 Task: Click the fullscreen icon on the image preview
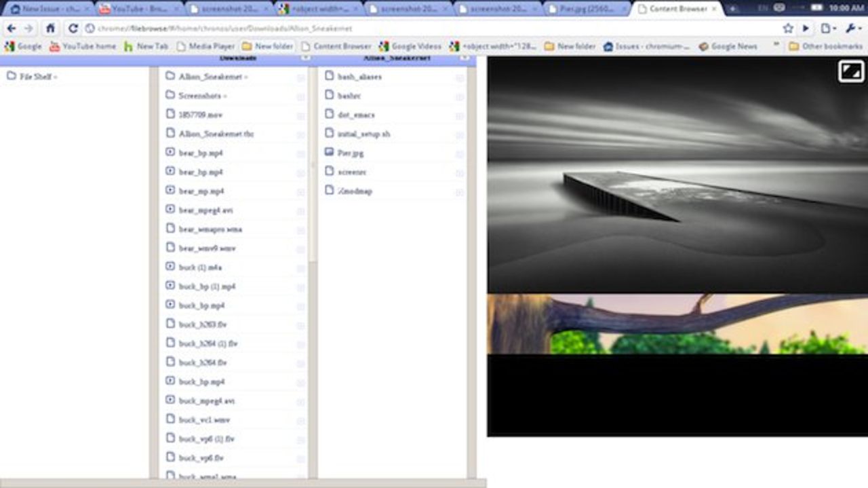(850, 71)
